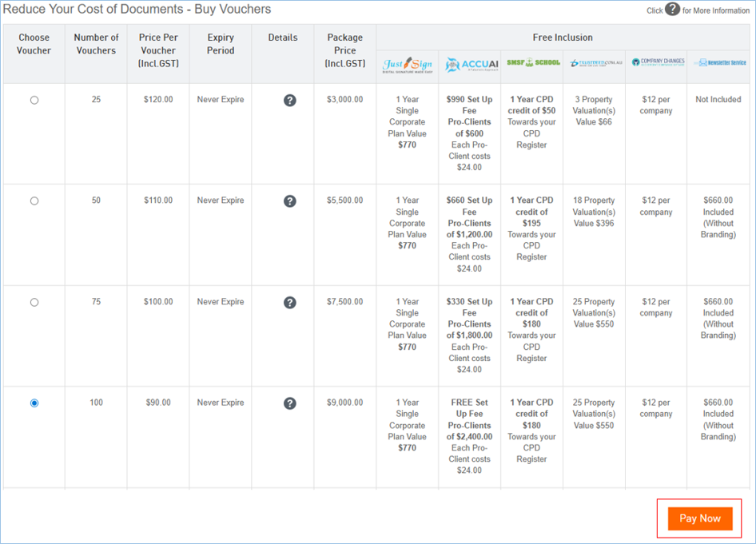The image size is (756, 544).
Task: Show details for the 50-voucher package
Action: pos(290,201)
